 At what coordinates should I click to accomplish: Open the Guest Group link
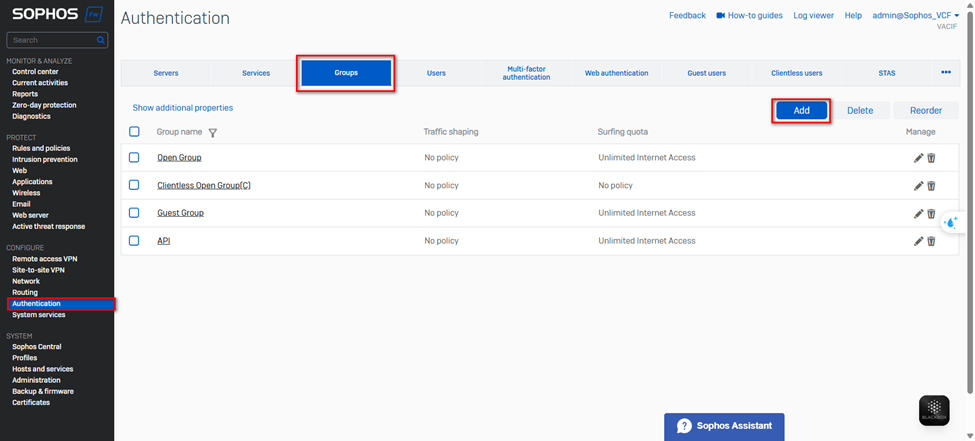pos(180,213)
